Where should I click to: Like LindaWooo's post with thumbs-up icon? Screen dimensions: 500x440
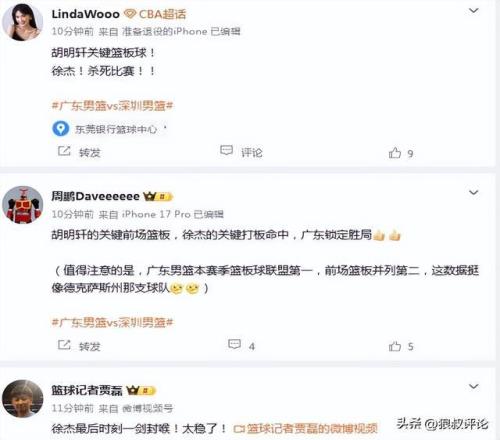pos(395,153)
